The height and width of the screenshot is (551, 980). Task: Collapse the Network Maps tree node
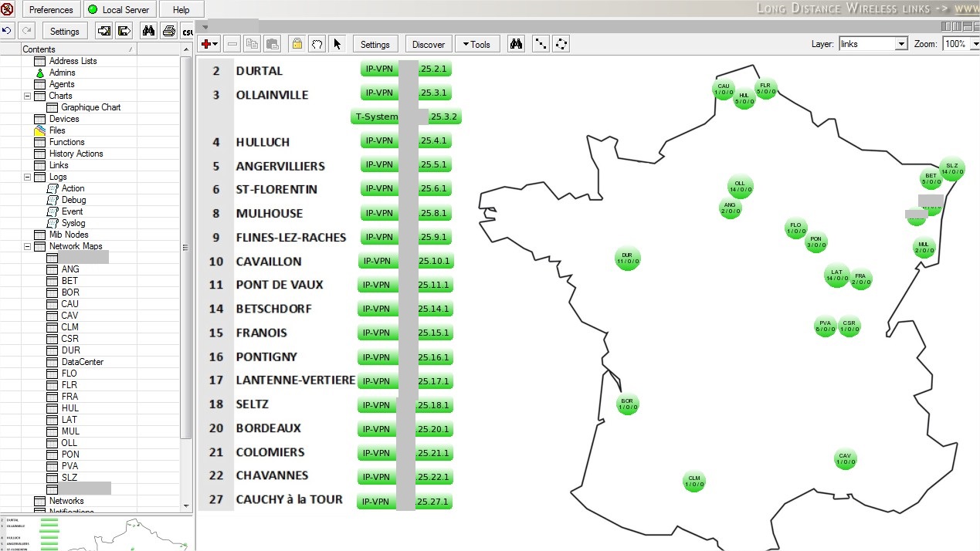(28, 246)
